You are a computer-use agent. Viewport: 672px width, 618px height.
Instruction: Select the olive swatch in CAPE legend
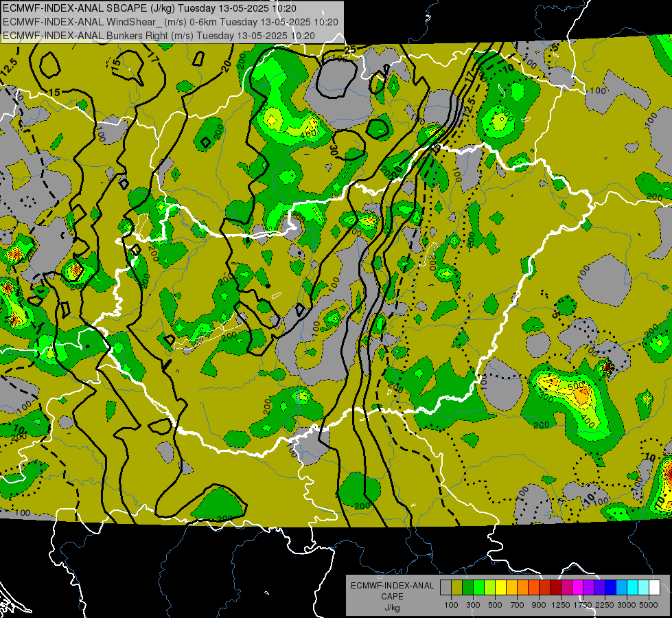(x=456, y=587)
